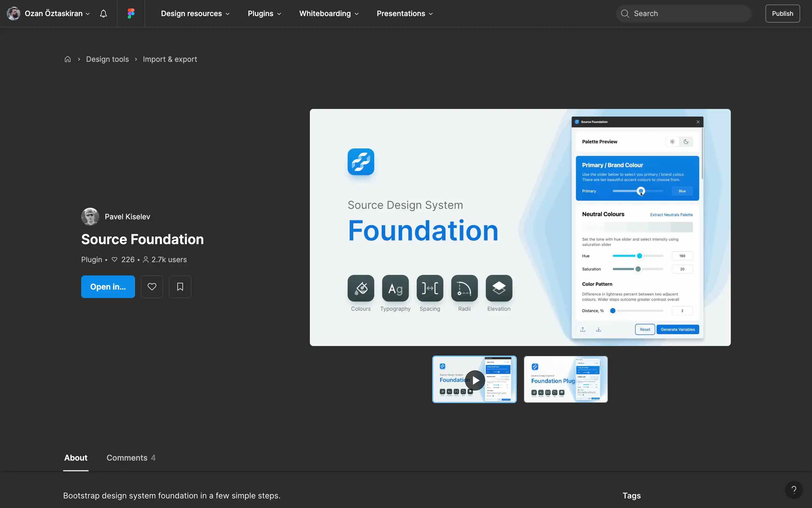Image resolution: width=812 pixels, height=508 pixels.
Task: Close the Source Foundation preview window
Action: pyautogui.click(x=698, y=122)
